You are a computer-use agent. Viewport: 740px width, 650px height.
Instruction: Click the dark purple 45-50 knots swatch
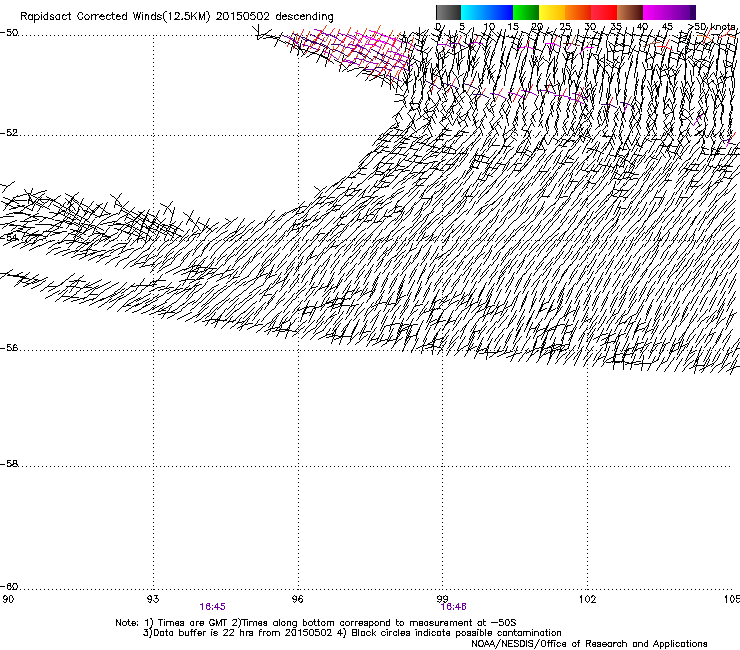[x=682, y=12]
